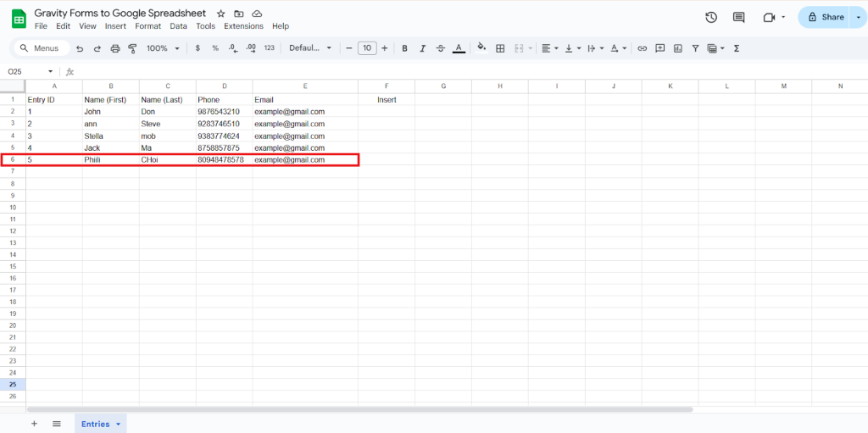868x433 pixels.
Task: Open the Edit menu
Action: pos(63,26)
